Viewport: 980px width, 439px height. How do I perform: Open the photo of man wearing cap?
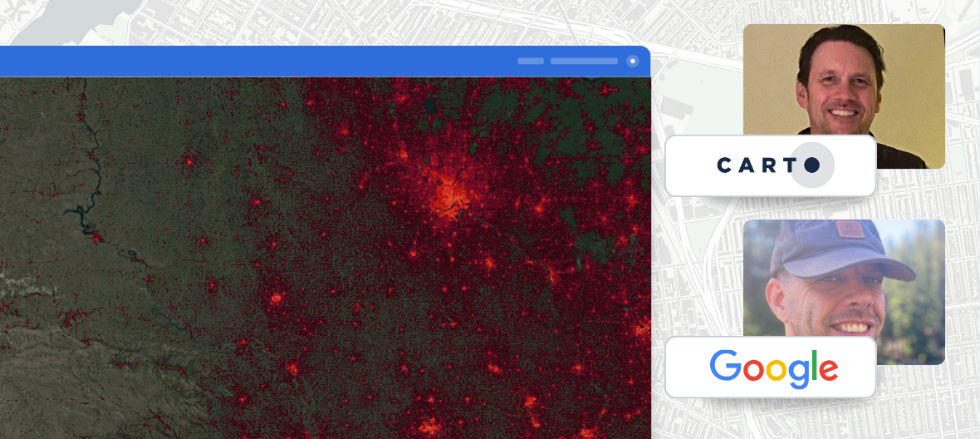click(x=844, y=291)
